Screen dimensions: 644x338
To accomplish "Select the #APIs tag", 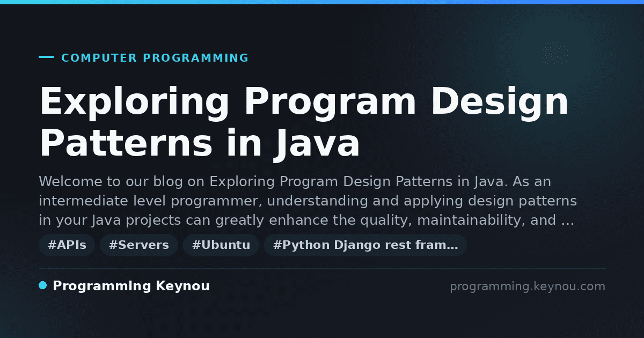I will (x=67, y=245).
